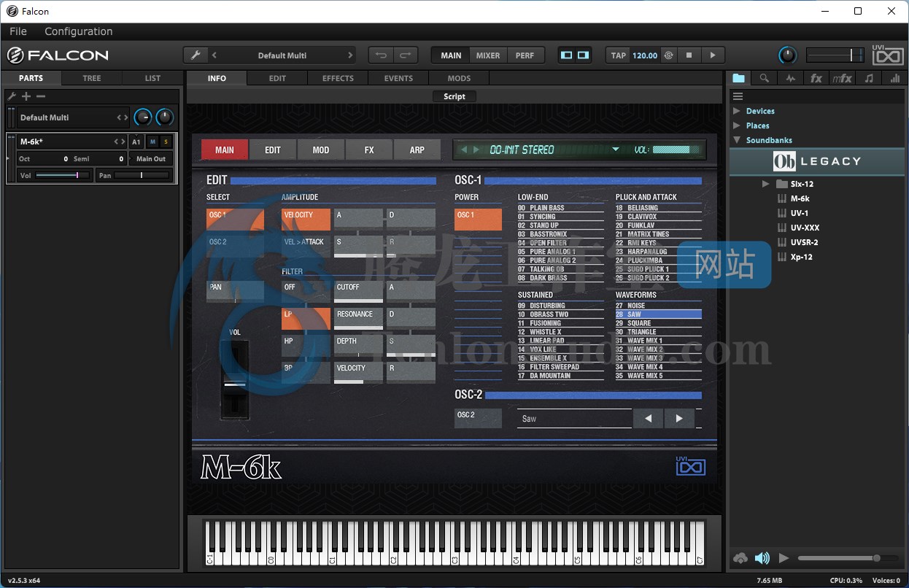Click the M-6k part preset arrows

point(120,142)
